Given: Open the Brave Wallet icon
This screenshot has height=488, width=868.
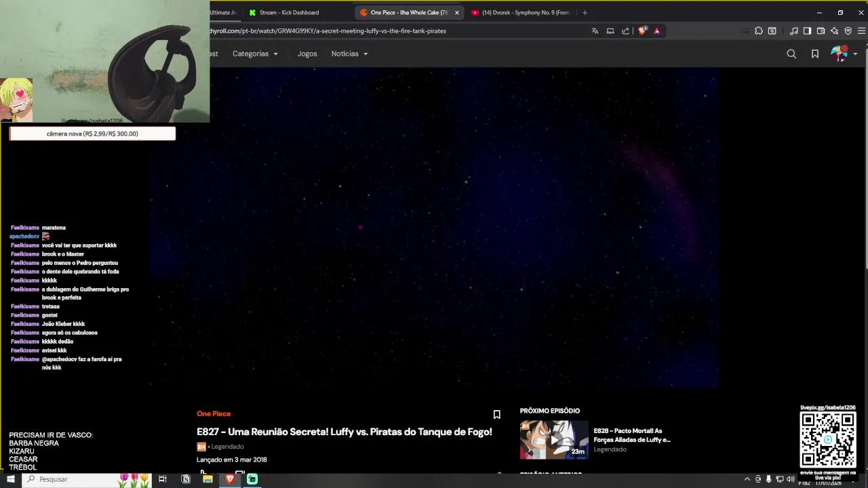Looking at the screenshot, I should click(821, 30).
